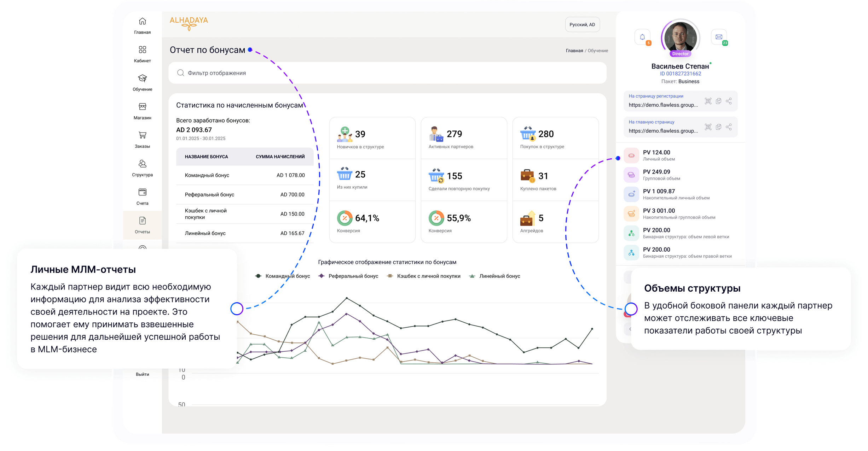Open the Русский, AD language selector
The width and height of the screenshot is (868, 451).
[582, 25]
